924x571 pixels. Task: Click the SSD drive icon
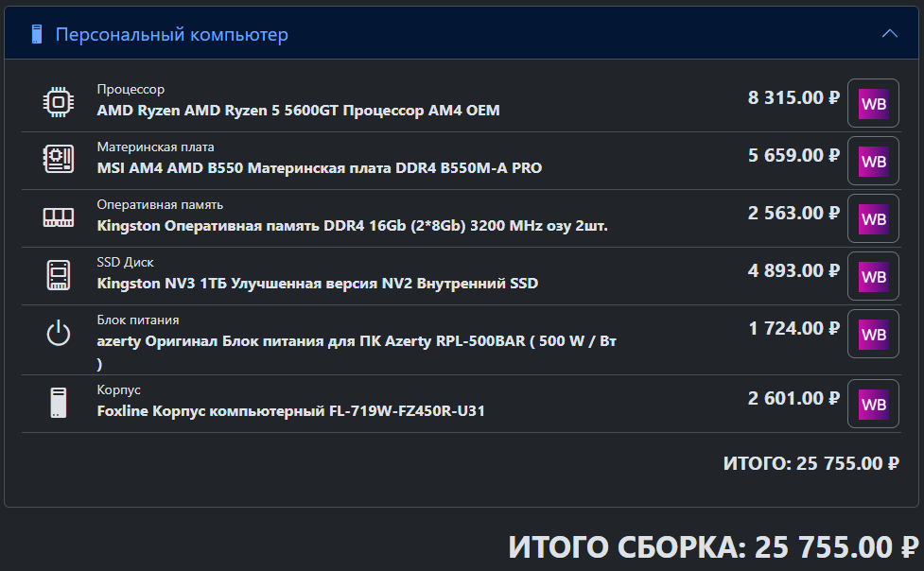(59, 275)
